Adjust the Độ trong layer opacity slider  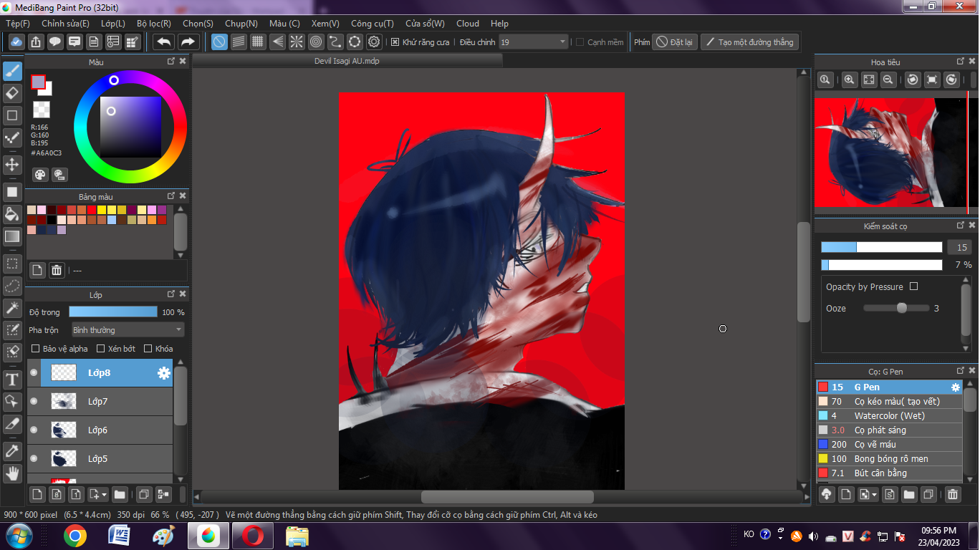pyautogui.click(x=113, y=312)
